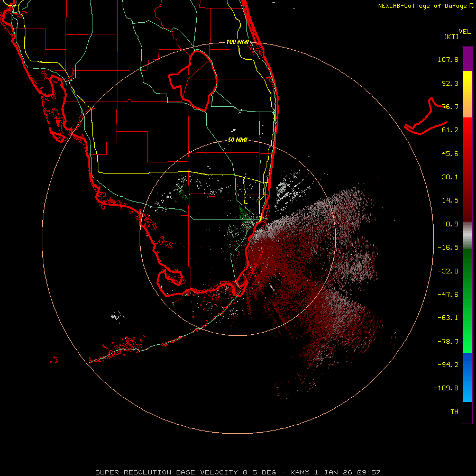Select the -78.7 legend value
Image resolution: width=476 pixels, height=476 pixels.
448,342
